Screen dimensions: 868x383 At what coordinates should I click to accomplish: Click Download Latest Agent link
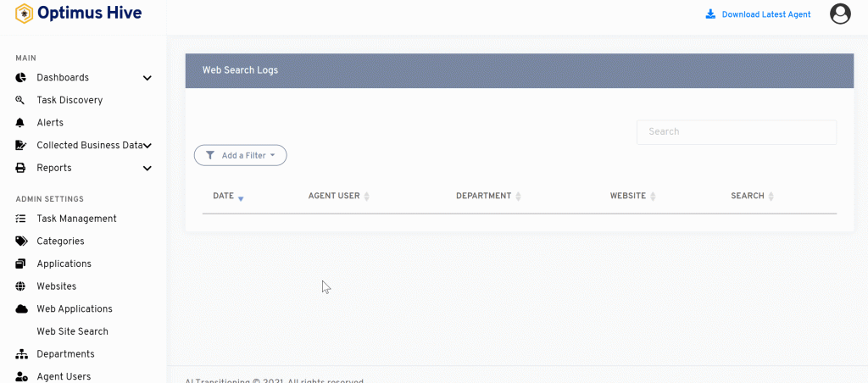pyautogui.click(x=766, y=14)
